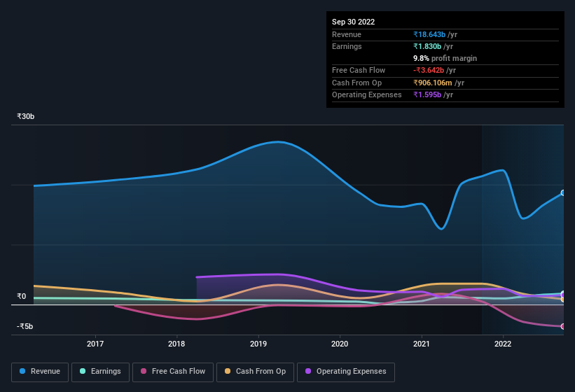Click the pink Free Cash Flow dot

click(x=144, y=371)
